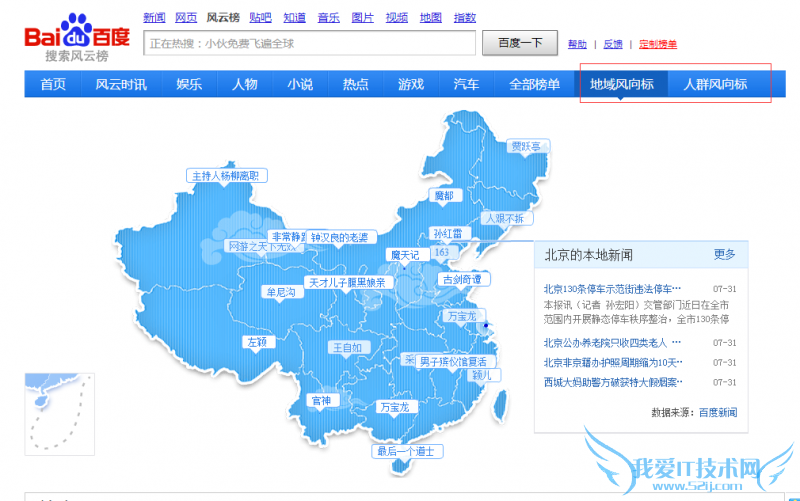The width and height of the screenshot is (800, 501).
Task: Open the 帮助 help link
Action: tap(577, 44)
